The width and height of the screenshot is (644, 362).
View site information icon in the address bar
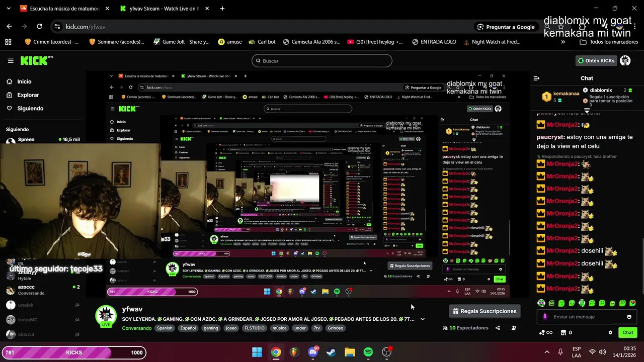pos(57,27)
